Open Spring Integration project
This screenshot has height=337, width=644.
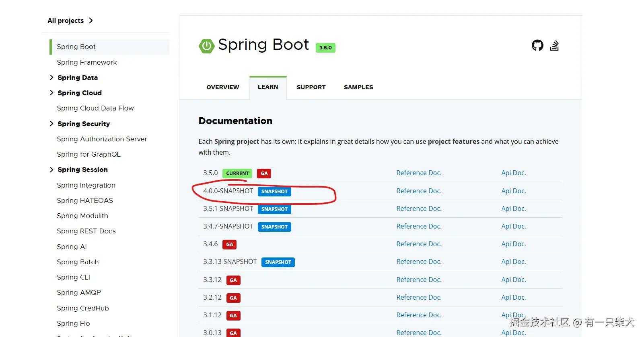[86, 185]
